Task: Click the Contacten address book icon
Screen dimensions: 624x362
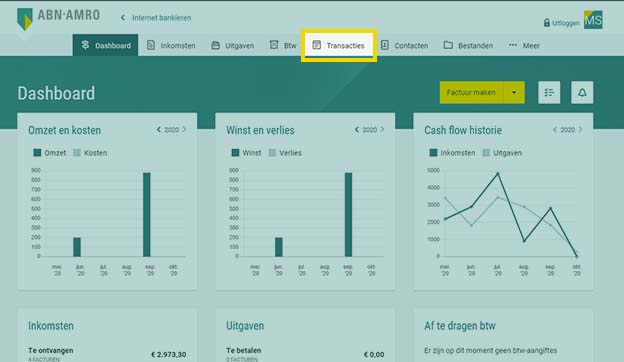Action: pyautogui.click(x=384, y=45)
